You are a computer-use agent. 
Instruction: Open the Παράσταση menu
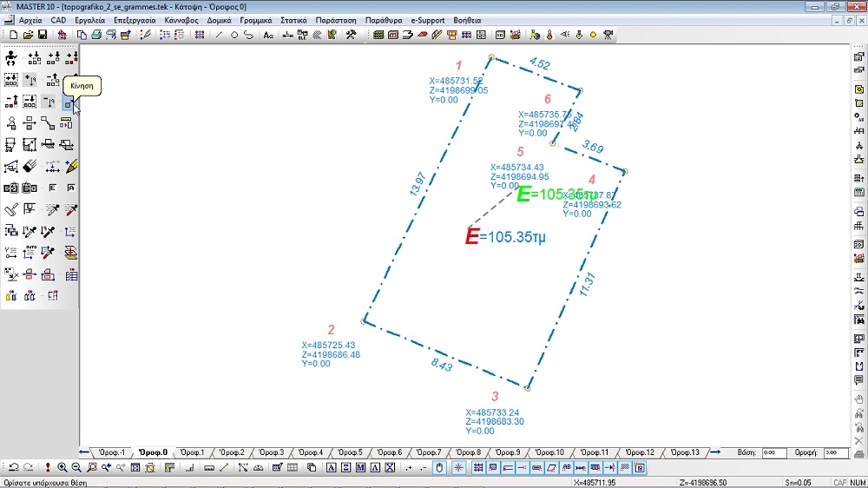click(x=336, y=20)
